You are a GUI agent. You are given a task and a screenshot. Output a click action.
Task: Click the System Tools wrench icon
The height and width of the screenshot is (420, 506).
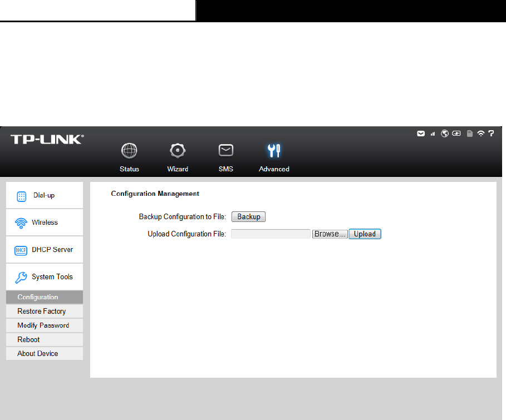[x=21, y=278]
